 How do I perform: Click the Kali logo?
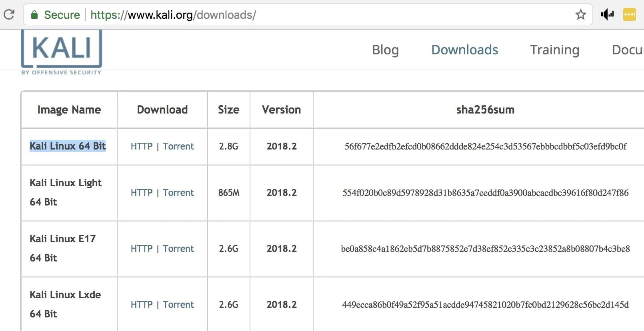[x=62, y=52]
